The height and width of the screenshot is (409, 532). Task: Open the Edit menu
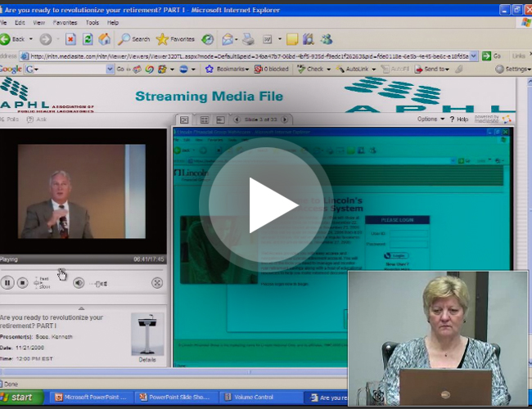point(20,23)
